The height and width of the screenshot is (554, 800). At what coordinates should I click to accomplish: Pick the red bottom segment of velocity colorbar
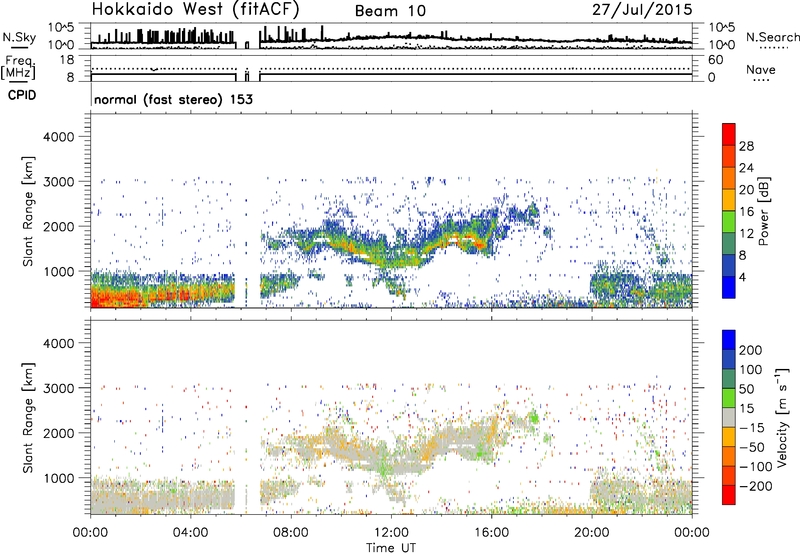click(x=729, y=495)
